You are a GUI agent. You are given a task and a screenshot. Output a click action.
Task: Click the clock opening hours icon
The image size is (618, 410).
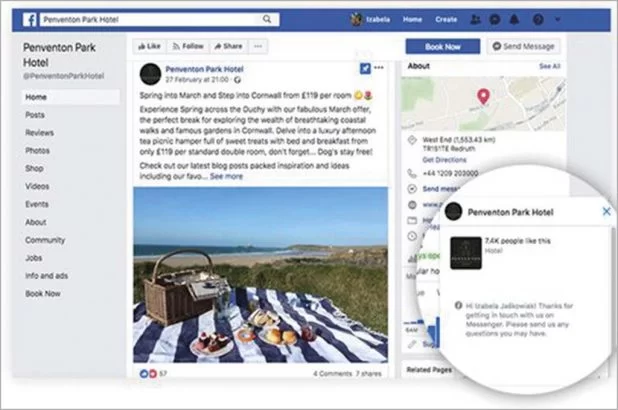coord(412,236)
